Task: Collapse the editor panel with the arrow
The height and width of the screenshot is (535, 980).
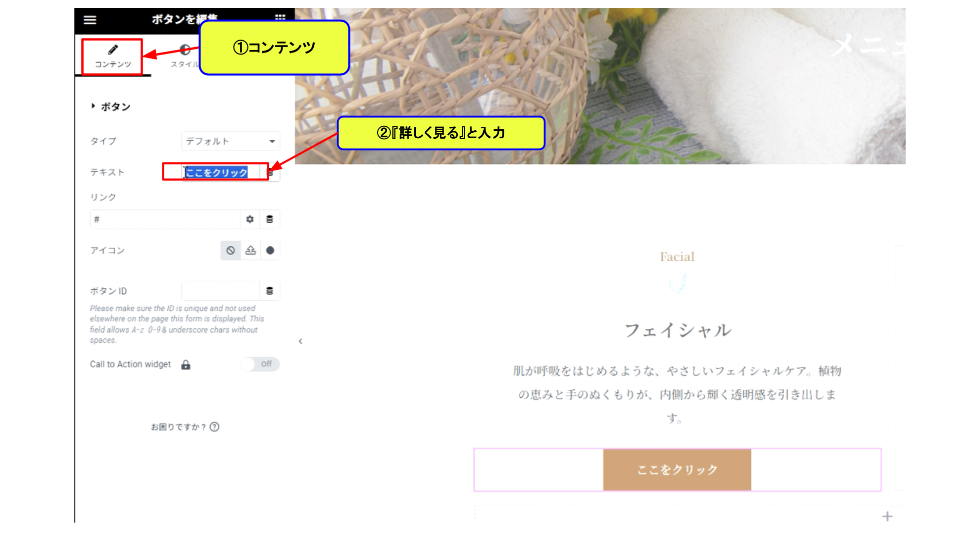Action: (300, 341)
